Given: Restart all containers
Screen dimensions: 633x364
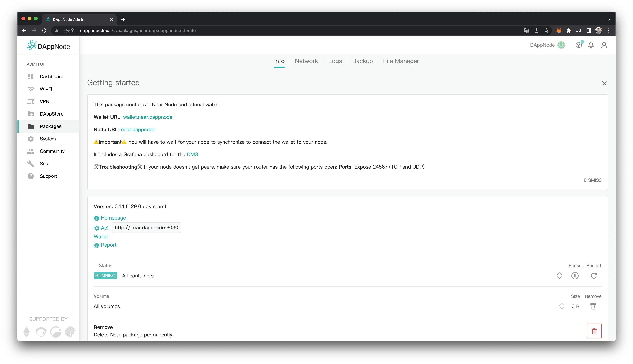Looking at the screenshot, I should point(594,276).
